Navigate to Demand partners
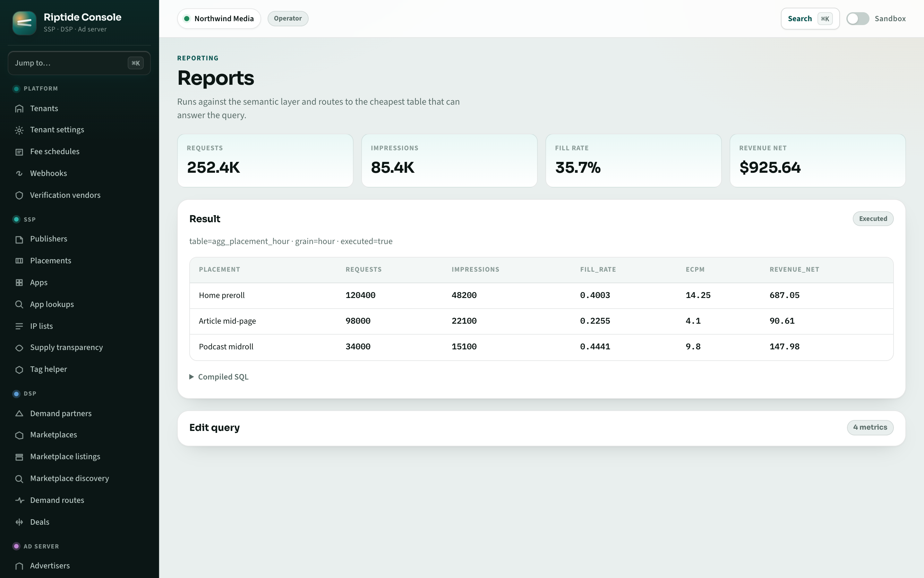 coord(79,414)
